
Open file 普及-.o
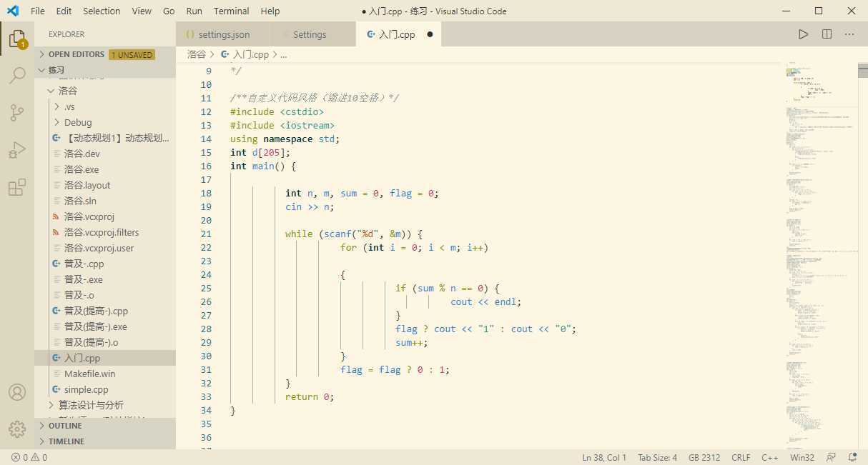(105, 295)
